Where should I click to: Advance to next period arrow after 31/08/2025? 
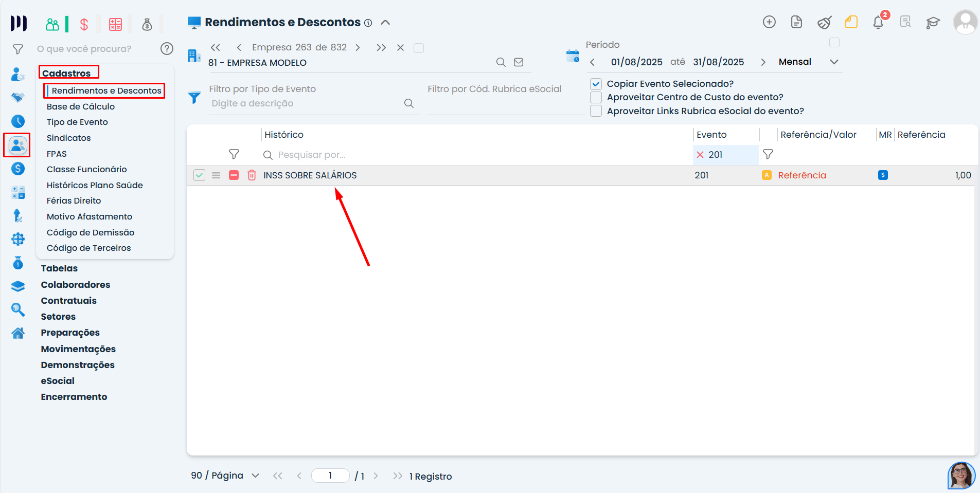coord(763,62)
